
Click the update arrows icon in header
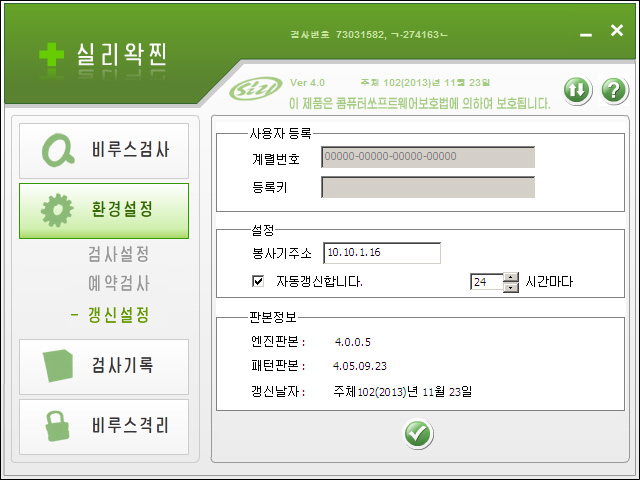tap(577, 89)
